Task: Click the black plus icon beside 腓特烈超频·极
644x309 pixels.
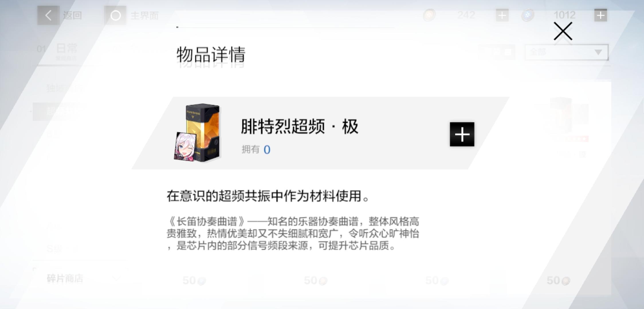Action: [462, 134]
